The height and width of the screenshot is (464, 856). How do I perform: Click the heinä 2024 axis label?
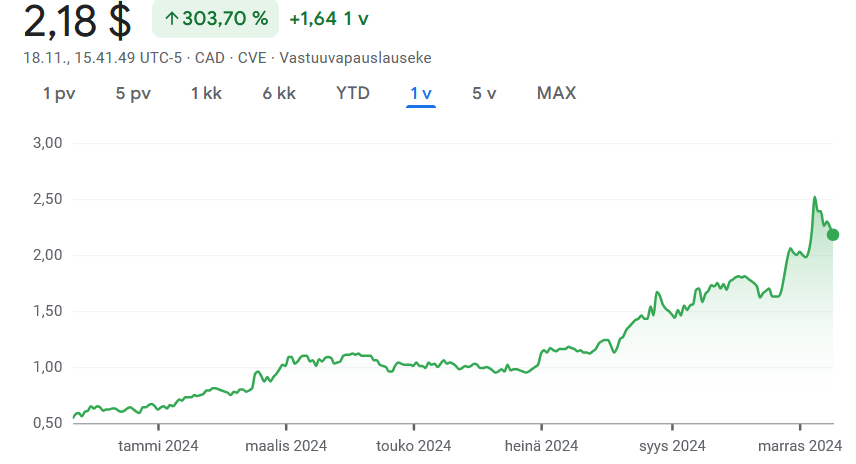(542, 446)
